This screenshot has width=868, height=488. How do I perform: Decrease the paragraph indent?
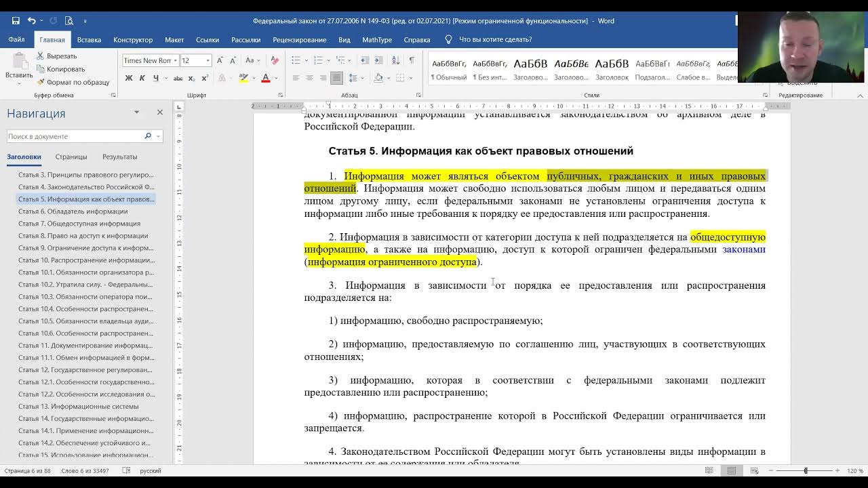tap(365, 60)
